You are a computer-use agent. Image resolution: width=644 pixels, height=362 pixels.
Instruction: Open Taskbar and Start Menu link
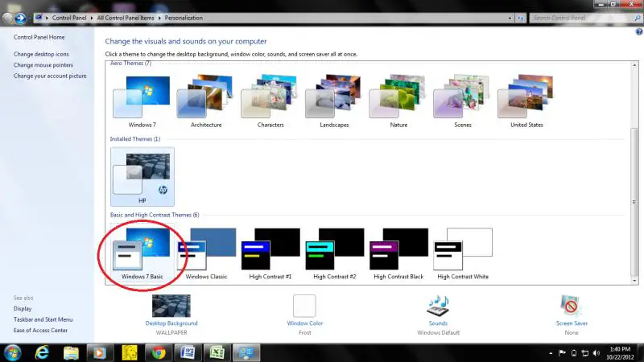point(43,319)
